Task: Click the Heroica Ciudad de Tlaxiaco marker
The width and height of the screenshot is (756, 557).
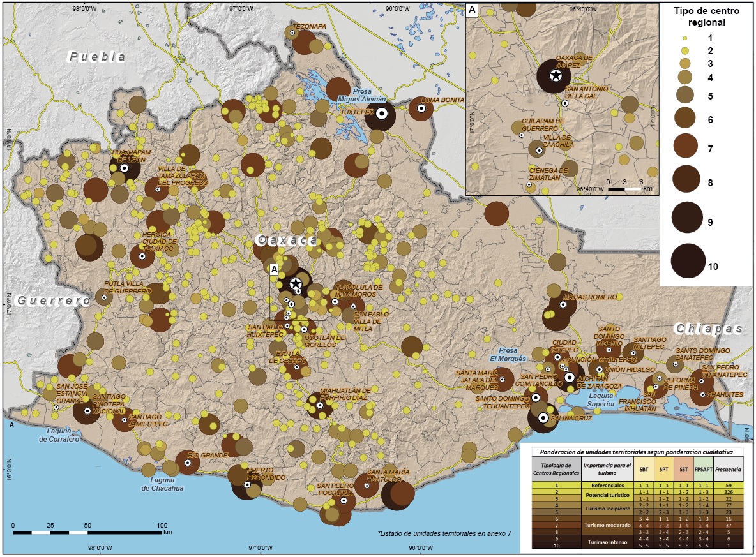Action: click(142, 255)
